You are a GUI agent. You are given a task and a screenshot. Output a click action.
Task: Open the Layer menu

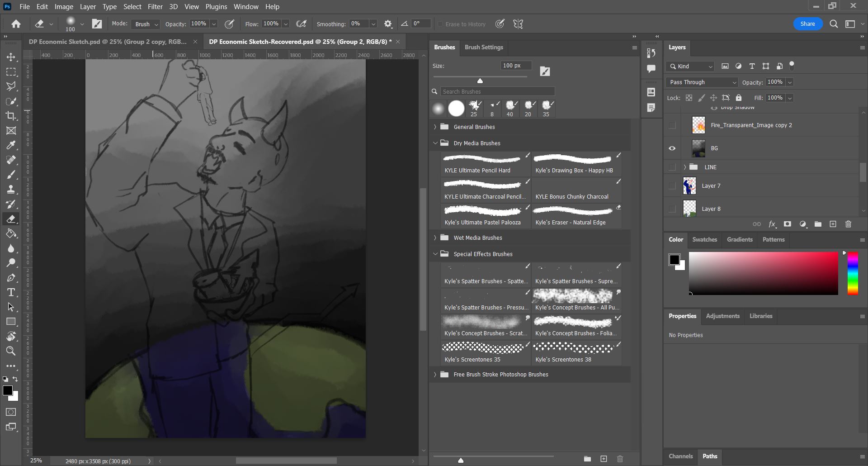pos(88,7)
